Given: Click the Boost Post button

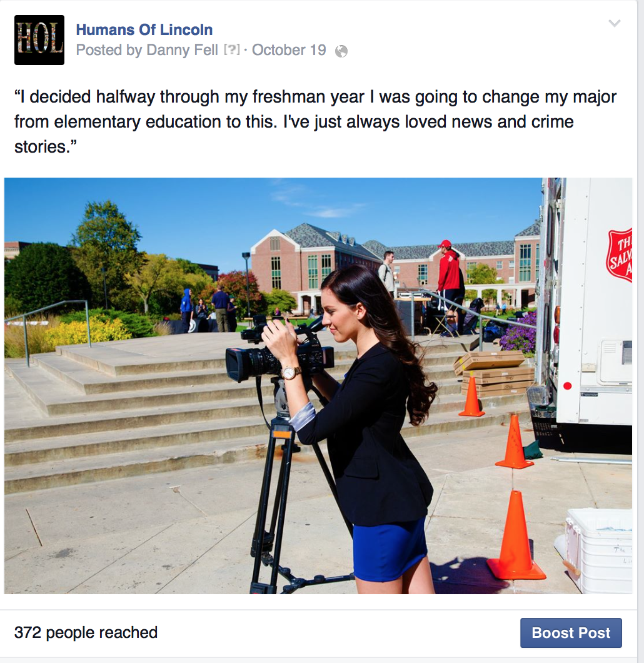Looking at the screenshot, I should click(x=571, y=632).
